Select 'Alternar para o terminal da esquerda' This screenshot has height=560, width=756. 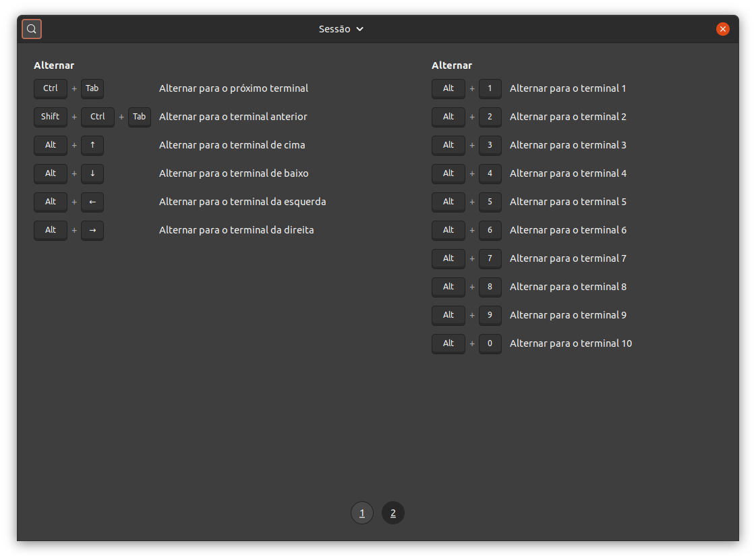[243, 202]
